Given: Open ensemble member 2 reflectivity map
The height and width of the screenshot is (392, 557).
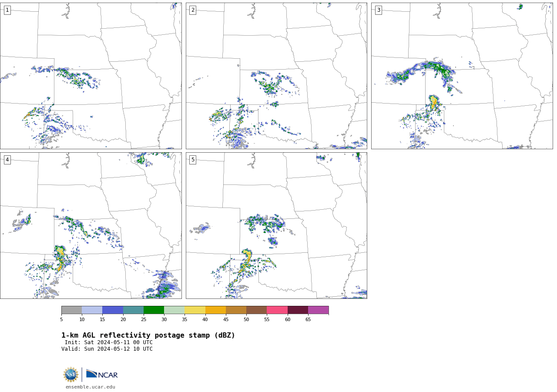Looking at the screenshot, I should tap(276, 76).
